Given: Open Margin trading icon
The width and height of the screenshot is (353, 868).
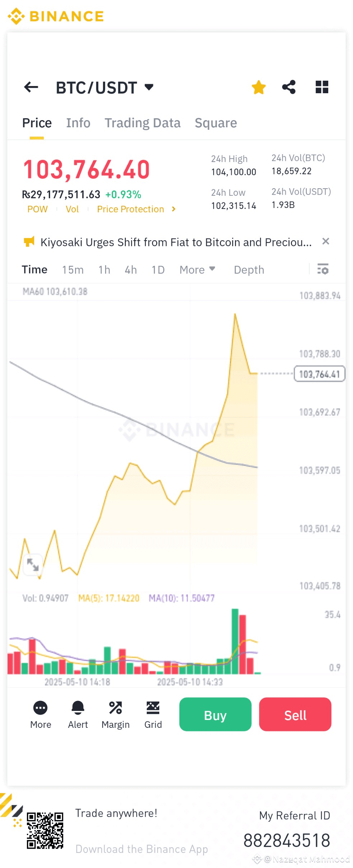Looking at the screenshot, I should [x=116, y=708].
